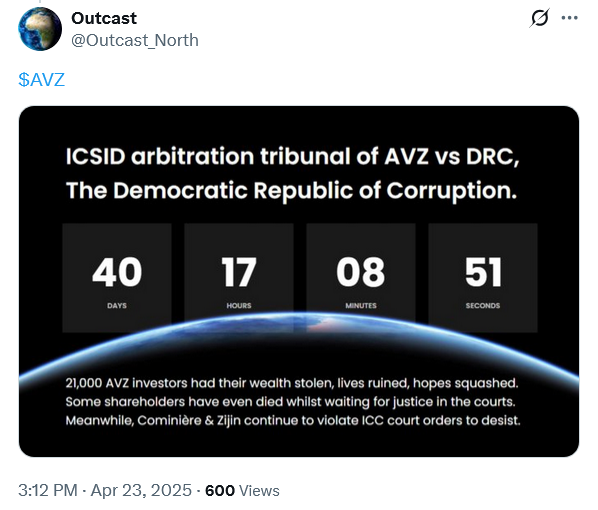
Task: Open the 3:12 PM timestamp link
Action: click(x=48, y=491)
